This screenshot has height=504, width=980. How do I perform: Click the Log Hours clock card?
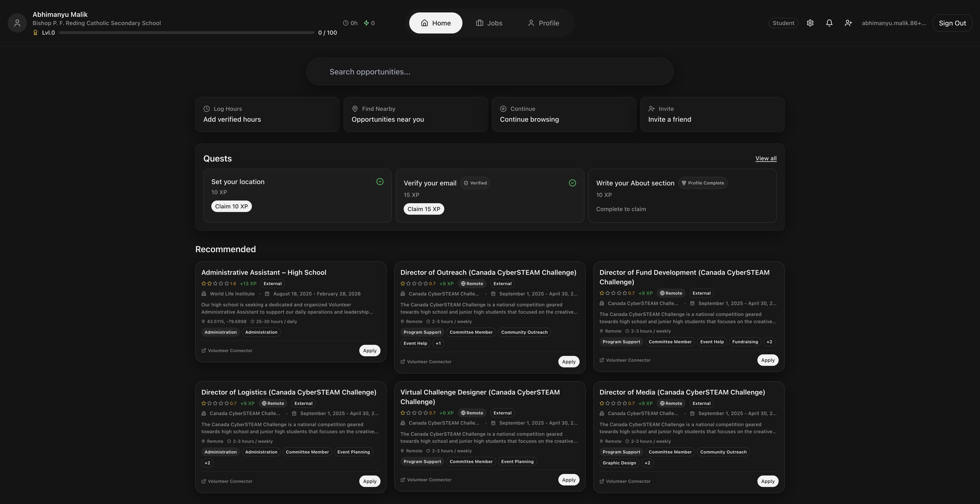coord(267,114)
